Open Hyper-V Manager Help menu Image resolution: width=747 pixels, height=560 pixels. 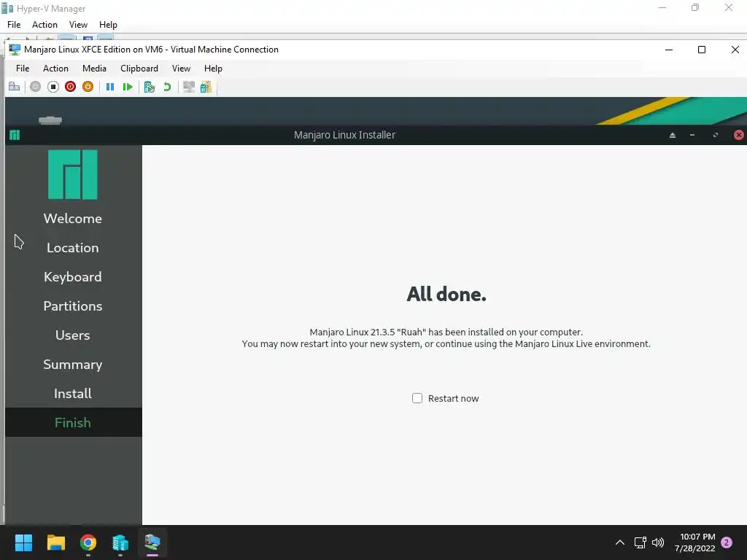108,25
